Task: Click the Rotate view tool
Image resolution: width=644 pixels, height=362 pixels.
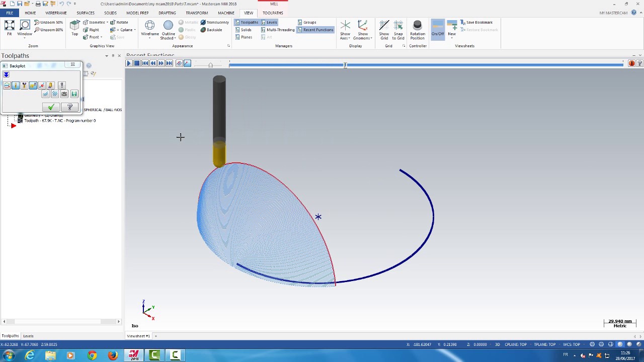Action: tap(119, 23)
